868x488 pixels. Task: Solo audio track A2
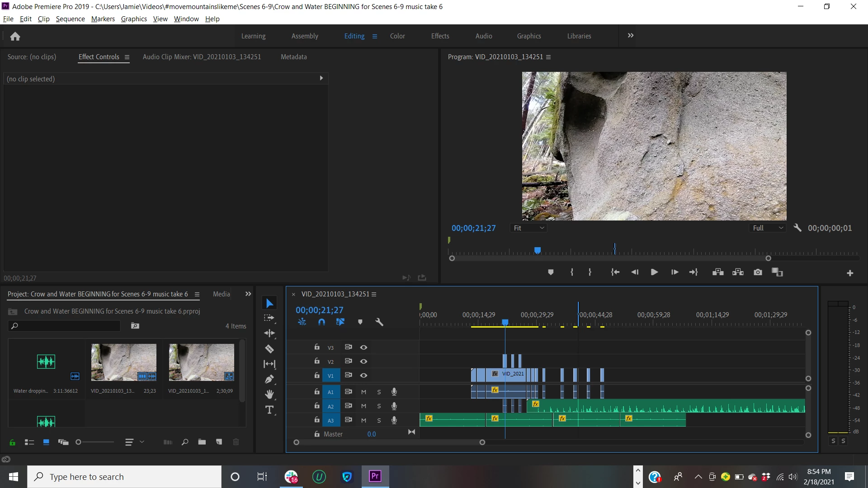(379, 406)
